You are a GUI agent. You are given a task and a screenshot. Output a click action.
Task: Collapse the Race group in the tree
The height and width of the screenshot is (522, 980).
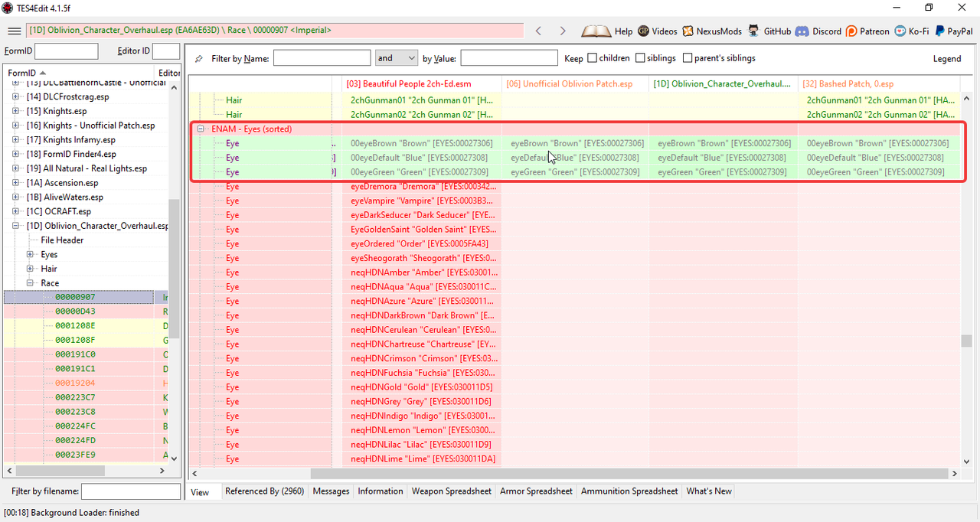[x=30, y=283]
